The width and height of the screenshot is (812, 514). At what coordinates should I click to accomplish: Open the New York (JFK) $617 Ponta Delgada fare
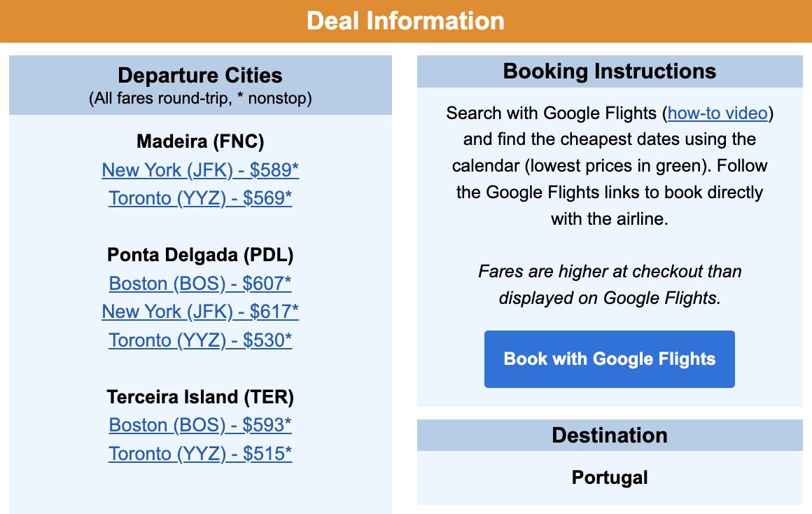(200, 312)
